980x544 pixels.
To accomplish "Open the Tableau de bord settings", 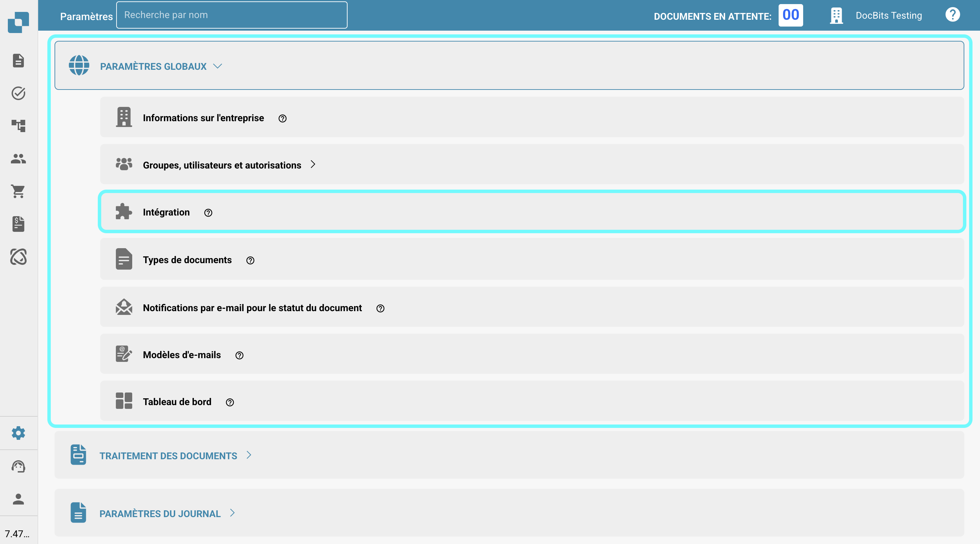I will pos(177,402).
